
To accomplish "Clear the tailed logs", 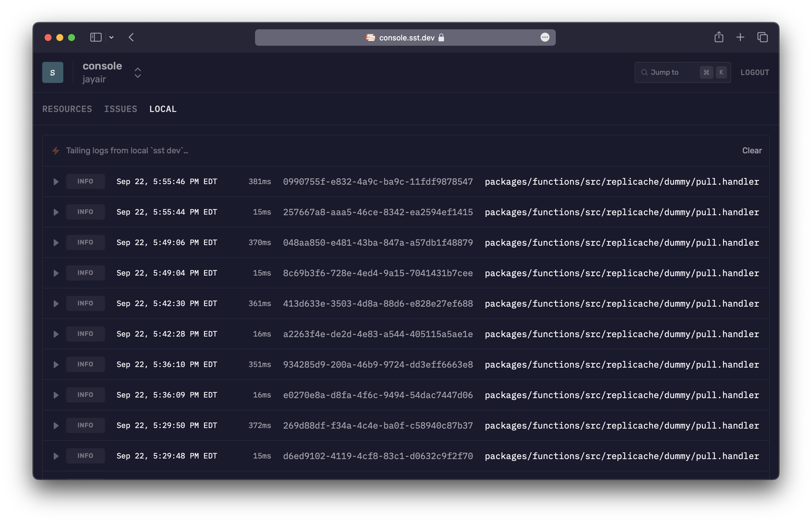I will tap(752, 150).
